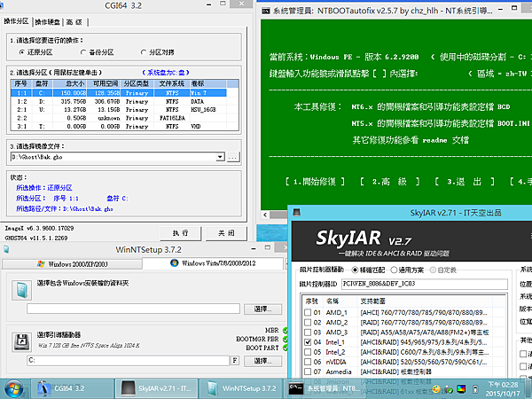Click the boot drive field showing C:

[x=128, y=360]
